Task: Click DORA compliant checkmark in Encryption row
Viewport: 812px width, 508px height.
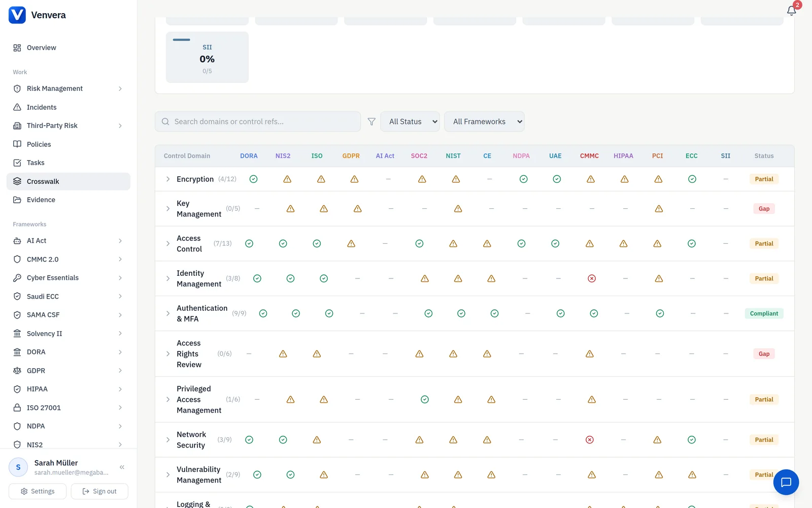Action: [253, 179]
